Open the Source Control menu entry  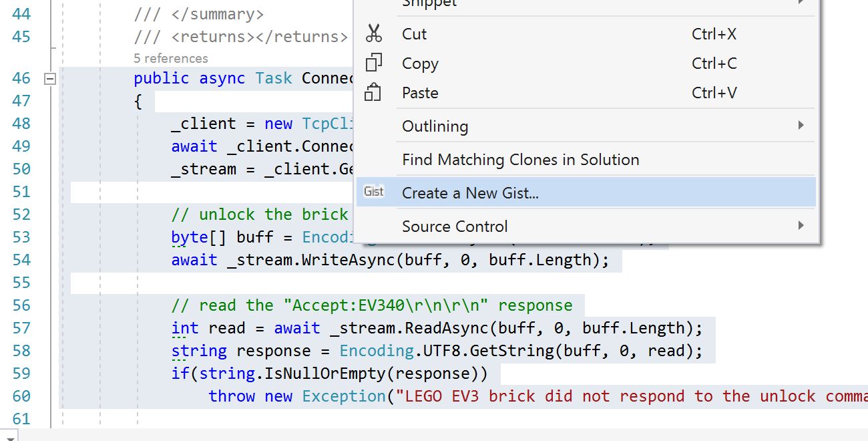[x=455, y=227]
